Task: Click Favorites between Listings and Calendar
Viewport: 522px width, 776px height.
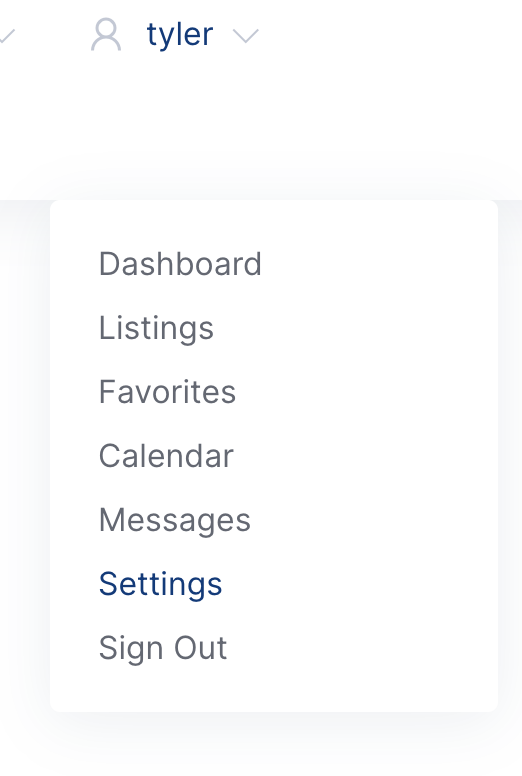Action: [167, 392]
